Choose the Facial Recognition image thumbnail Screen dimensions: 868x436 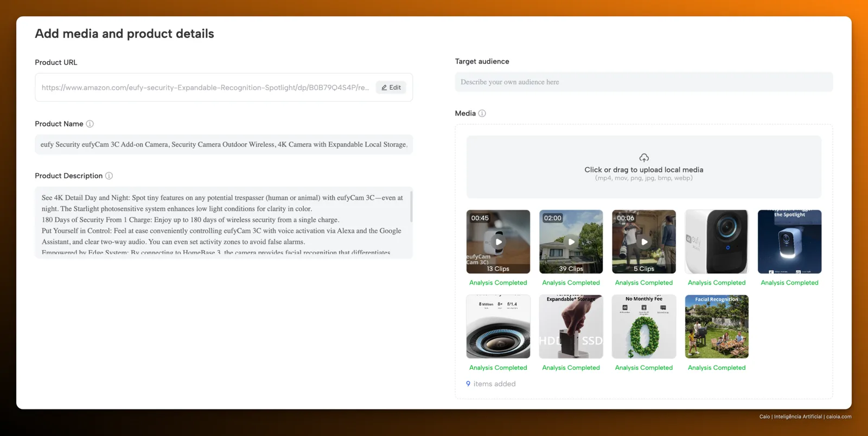[717, 326]
